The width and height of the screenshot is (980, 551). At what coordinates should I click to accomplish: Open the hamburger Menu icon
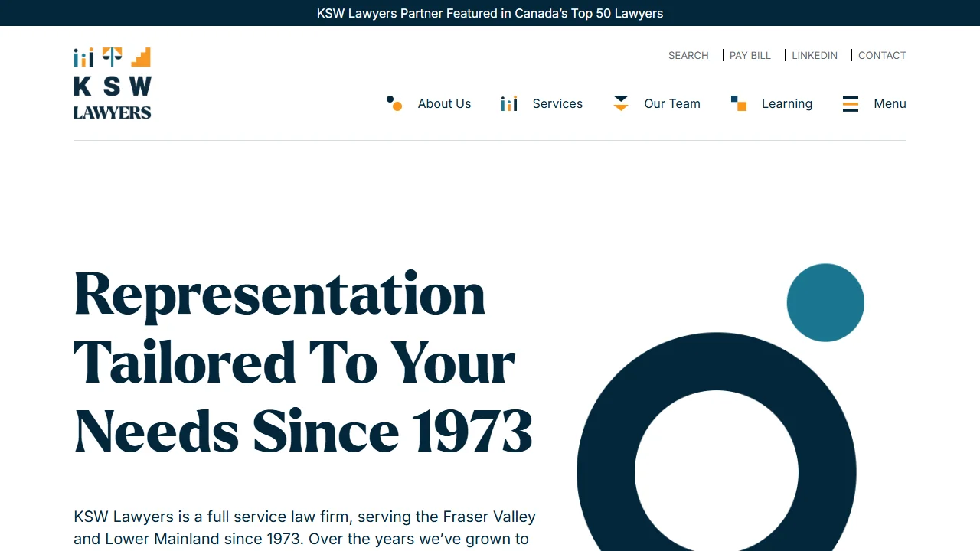click(x=851, y=104)
